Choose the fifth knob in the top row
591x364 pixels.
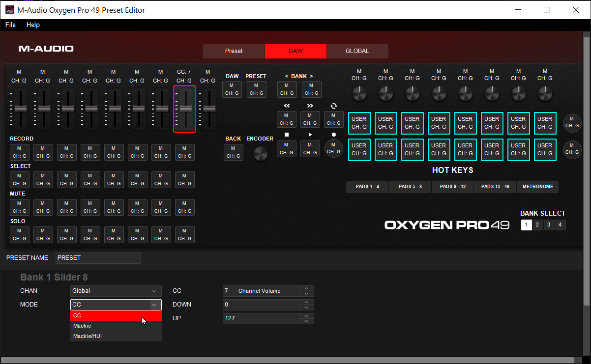(466, 92)
